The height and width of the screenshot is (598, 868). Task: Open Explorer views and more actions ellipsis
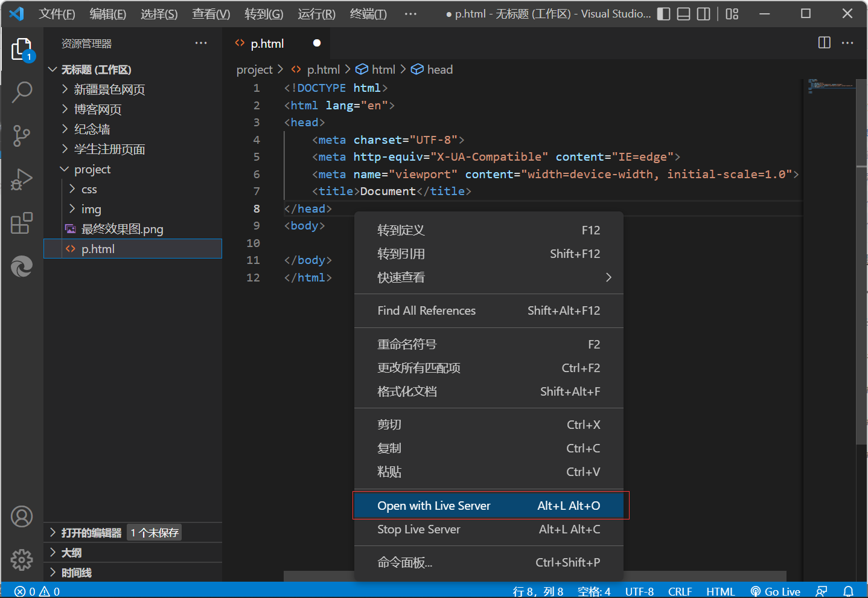coord(201,43)
